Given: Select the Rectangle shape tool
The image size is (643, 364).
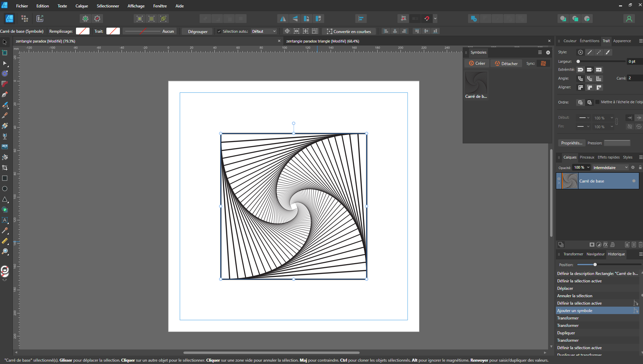Looking at the screenshot, I should tap(5, 178).
